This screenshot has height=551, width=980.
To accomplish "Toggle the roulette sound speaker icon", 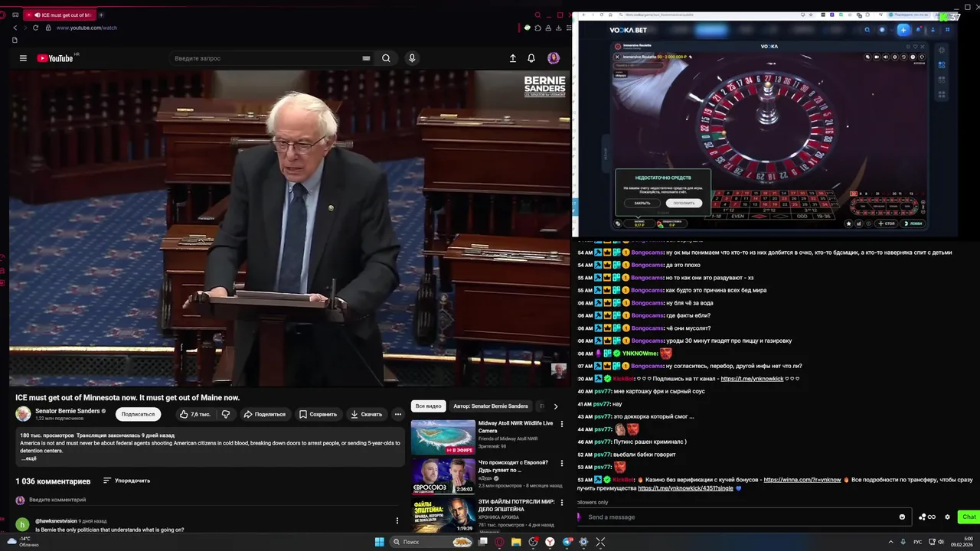I will point(886,57).
